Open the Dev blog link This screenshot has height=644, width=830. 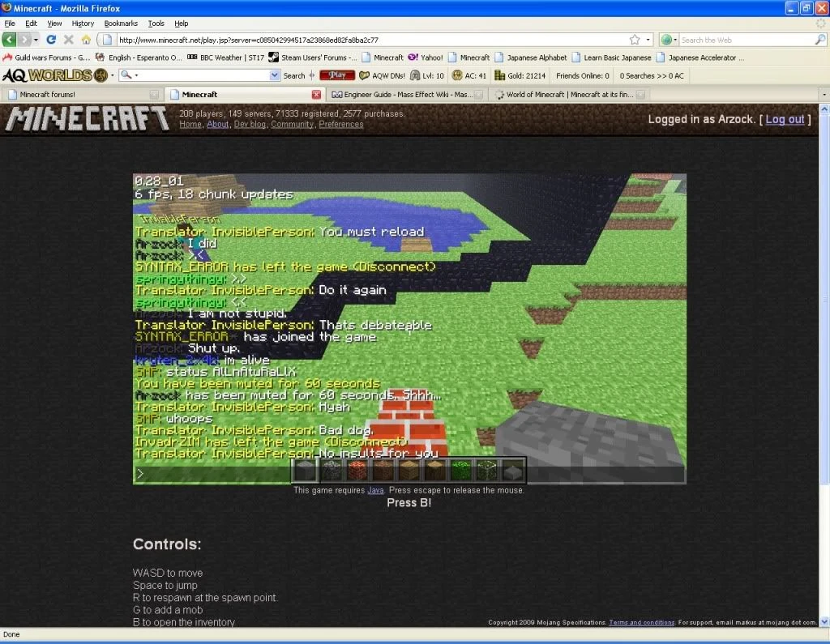click(250, 125)
